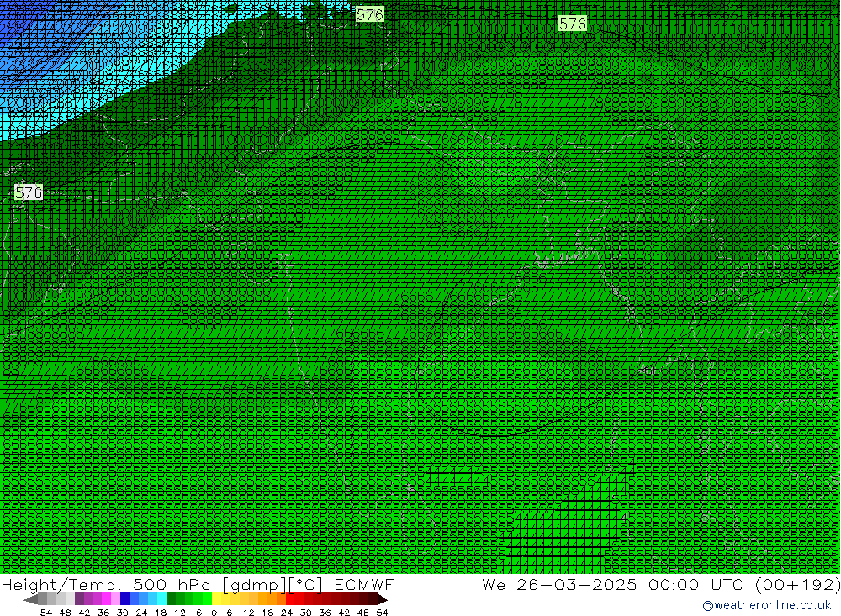Click the '[gdmp]' unit label in title
The height and width of the screenshot is (616, 841).
pyautogui.click(x=254, y=585)
